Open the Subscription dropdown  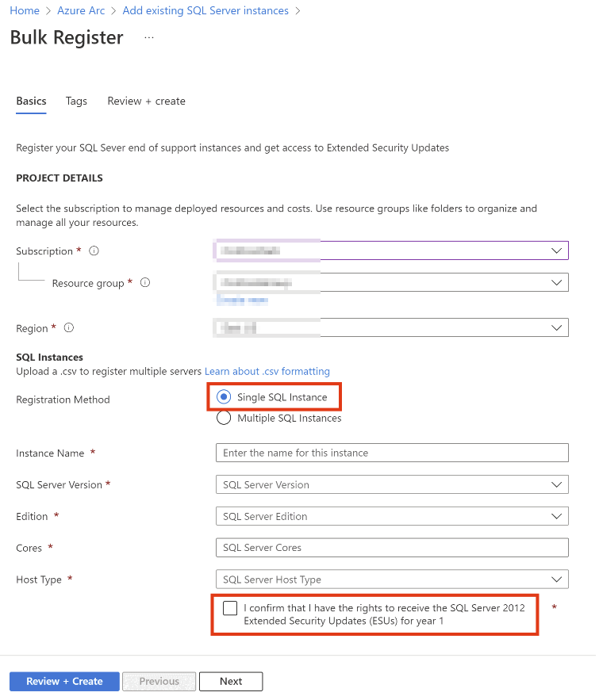pos(392,251)
